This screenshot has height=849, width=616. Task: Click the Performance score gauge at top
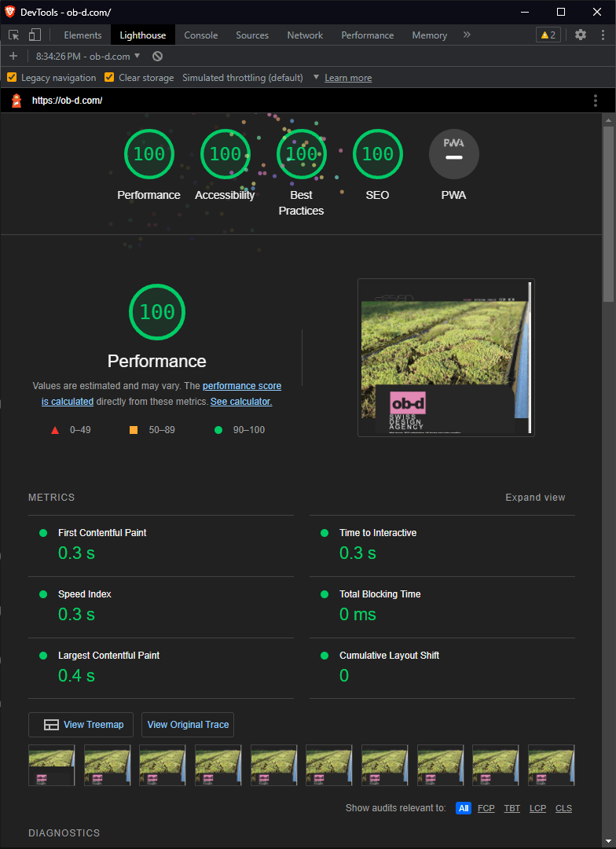(x=148, y=155)
